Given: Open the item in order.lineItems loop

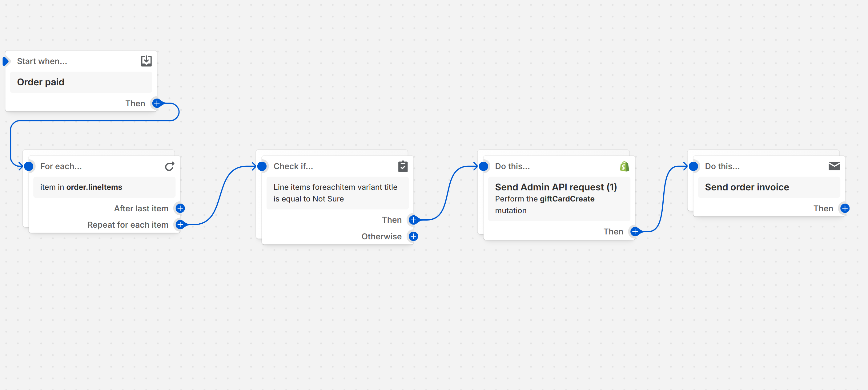Looking at the screenshot, I should [104, 187].
